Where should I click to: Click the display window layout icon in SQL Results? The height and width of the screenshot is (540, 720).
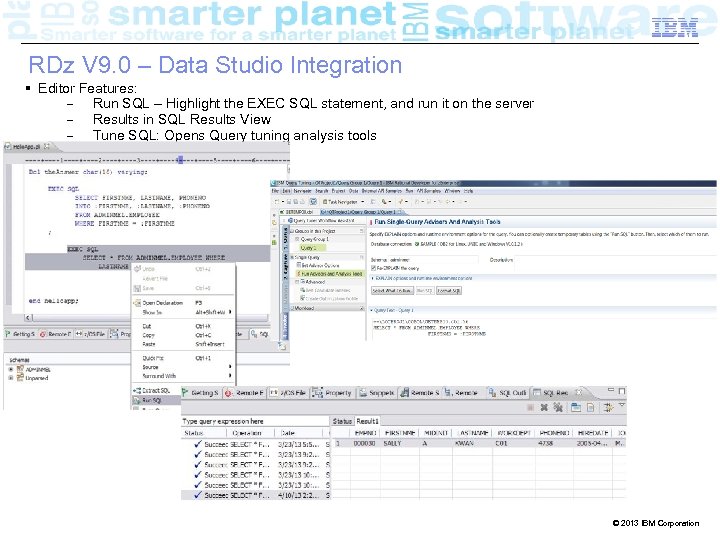(x=575, y=407)
